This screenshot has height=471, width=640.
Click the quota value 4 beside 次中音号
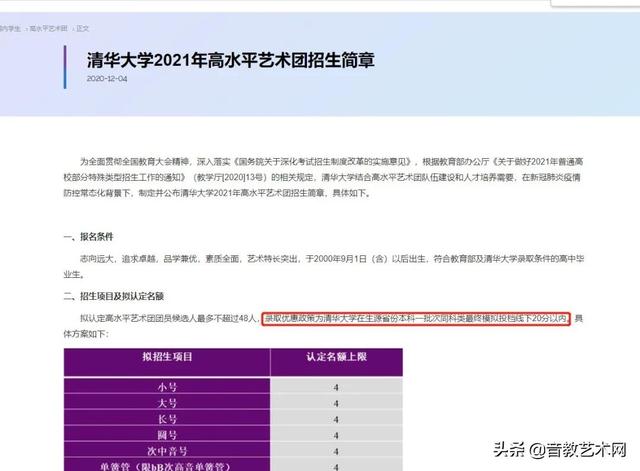tap(336, 451)
